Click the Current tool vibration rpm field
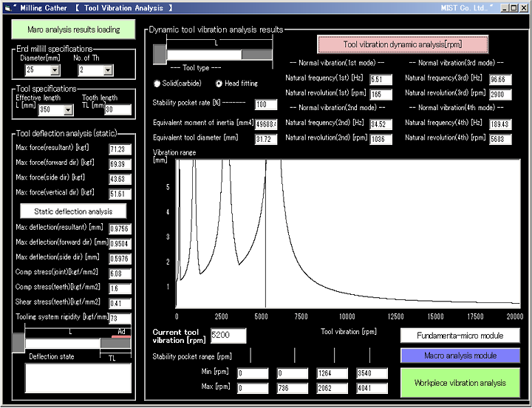532x408 pixels. (229, 336)
